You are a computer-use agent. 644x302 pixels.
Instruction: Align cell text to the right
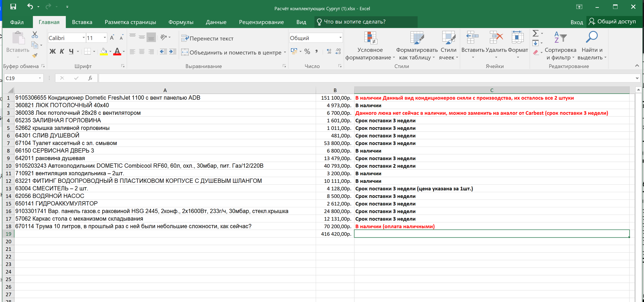click(151, 52)
